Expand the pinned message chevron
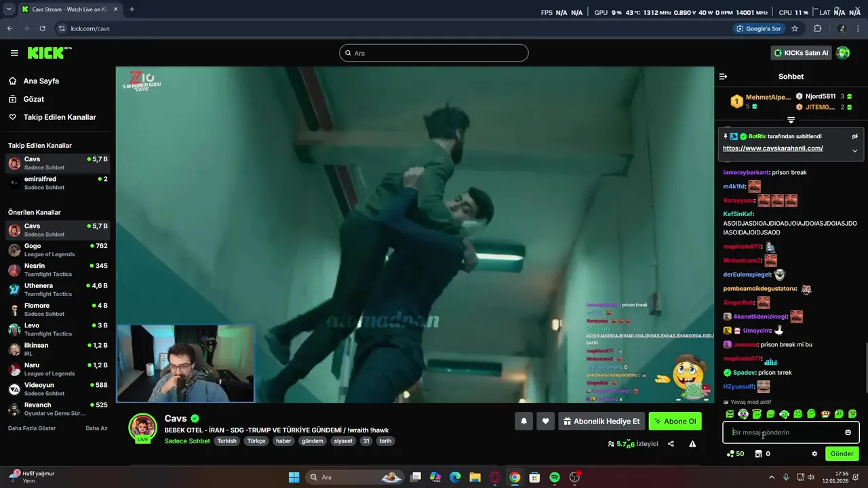This screenshot has width=868, height=488. point(854,150)
